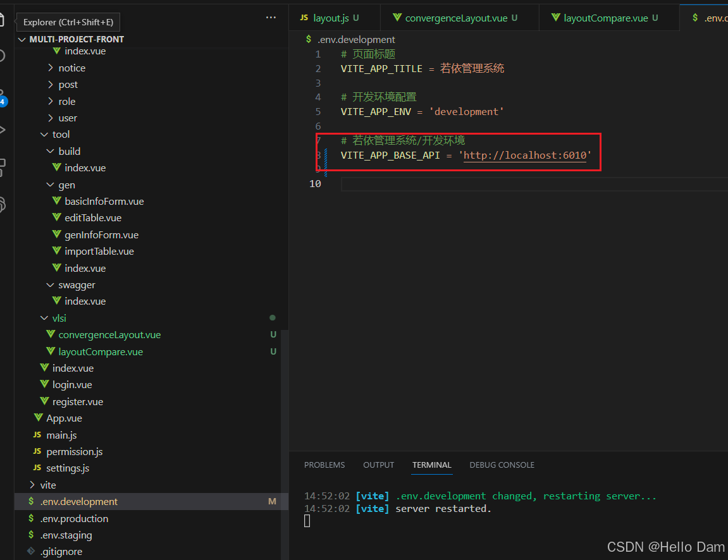The width and height of the screenshot is (728, 560).
Task: Click the Explorer sidebar scrollbar
Action: (x=285, y=444)
